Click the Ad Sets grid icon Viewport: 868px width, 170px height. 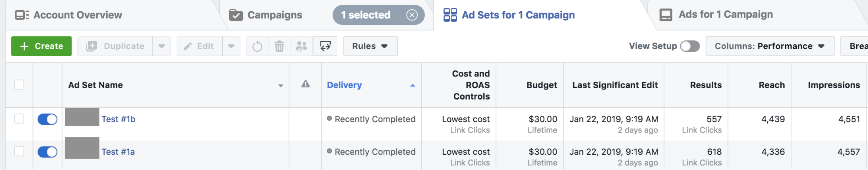pyautogui.click(x=450, y=15)
